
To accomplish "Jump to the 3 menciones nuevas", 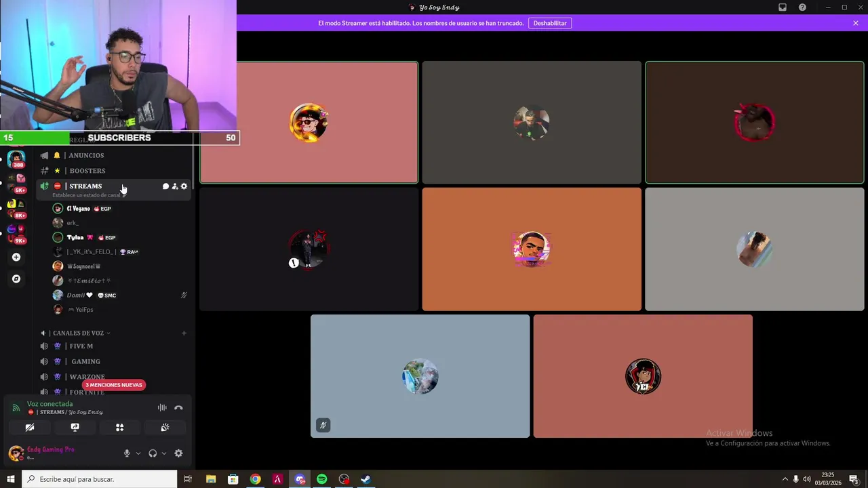I will [114, 385].
